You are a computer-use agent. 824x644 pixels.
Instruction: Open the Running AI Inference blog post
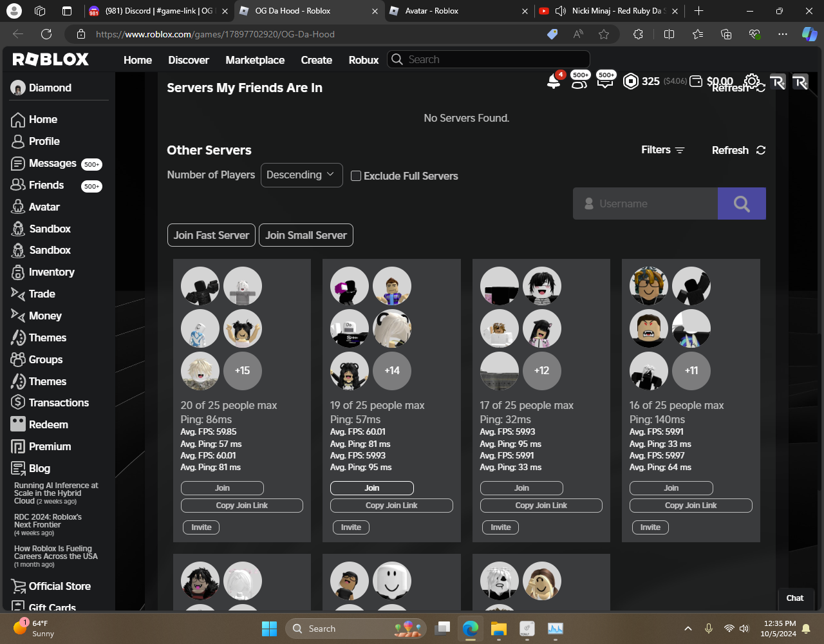click(56, 493)
